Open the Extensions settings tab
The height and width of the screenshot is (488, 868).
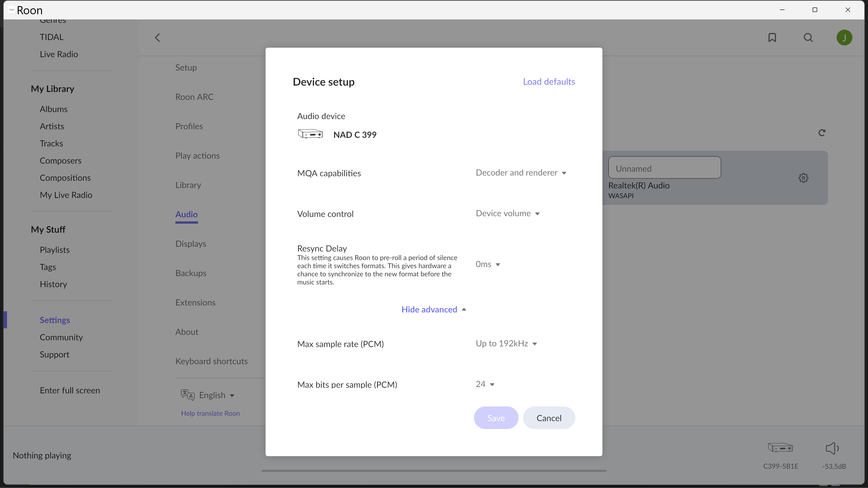tap(196, 302)
